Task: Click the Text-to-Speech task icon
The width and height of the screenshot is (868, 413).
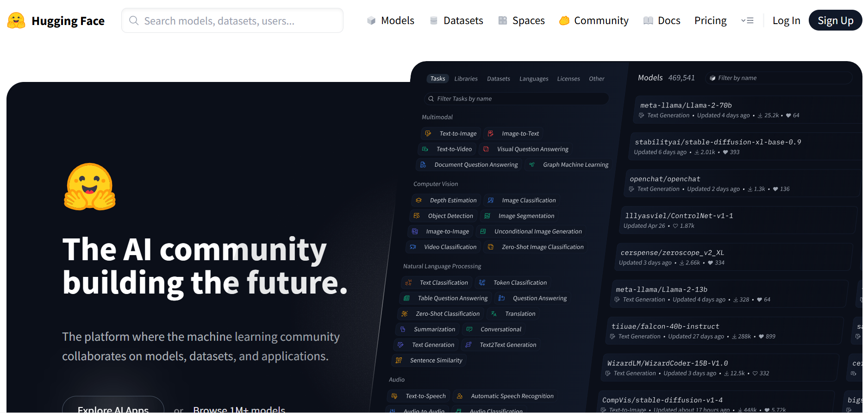Action: click(394, 396)
